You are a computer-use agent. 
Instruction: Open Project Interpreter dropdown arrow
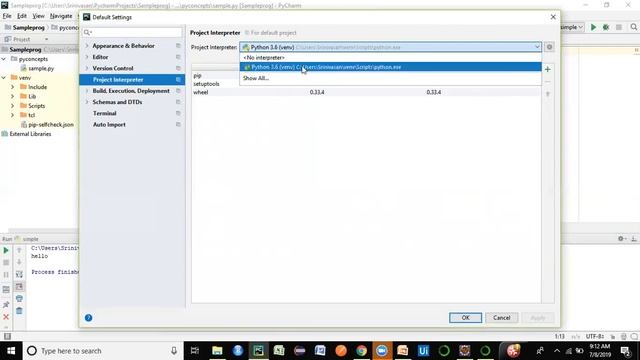537,47
